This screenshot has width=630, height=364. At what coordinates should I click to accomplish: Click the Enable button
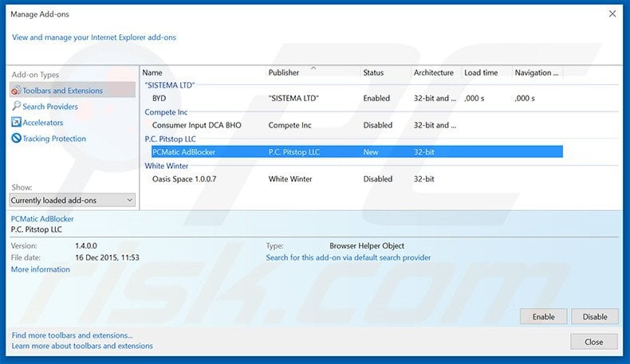(543, 317)
